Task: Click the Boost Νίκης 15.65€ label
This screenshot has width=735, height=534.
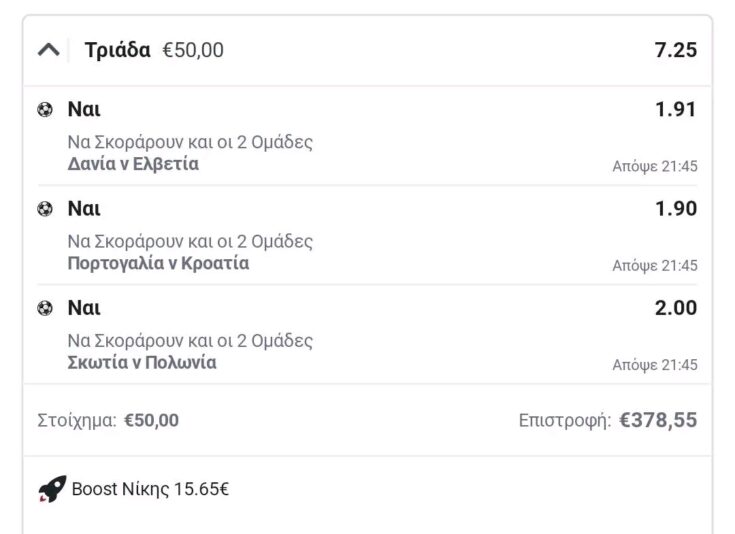Action: (151, 490)
